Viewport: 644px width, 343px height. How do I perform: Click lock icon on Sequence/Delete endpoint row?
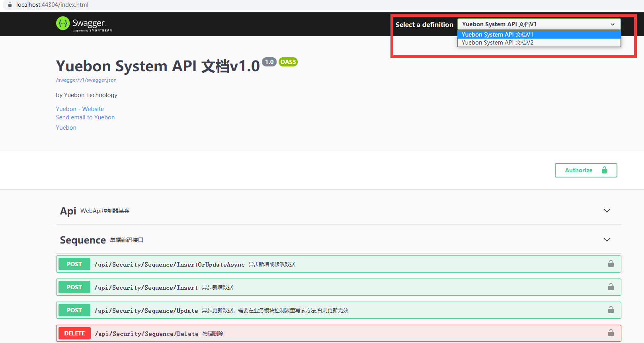tap(611, 333)
